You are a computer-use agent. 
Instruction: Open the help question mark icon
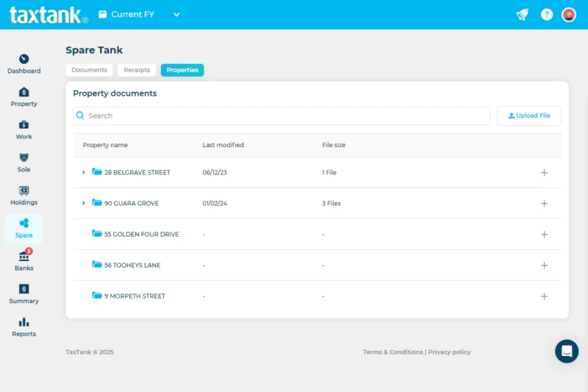click(x=547, y=15)
